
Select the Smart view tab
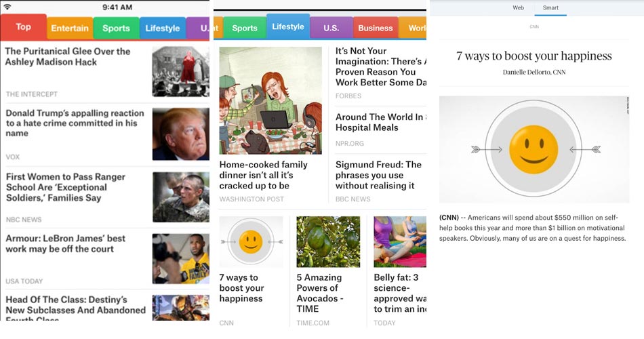coord(550,8)
